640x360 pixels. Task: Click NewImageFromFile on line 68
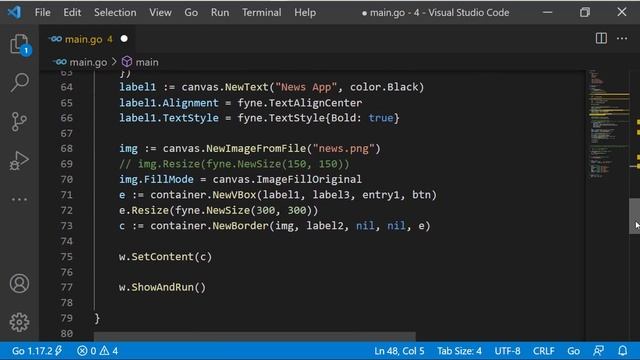tap(256, 148)
